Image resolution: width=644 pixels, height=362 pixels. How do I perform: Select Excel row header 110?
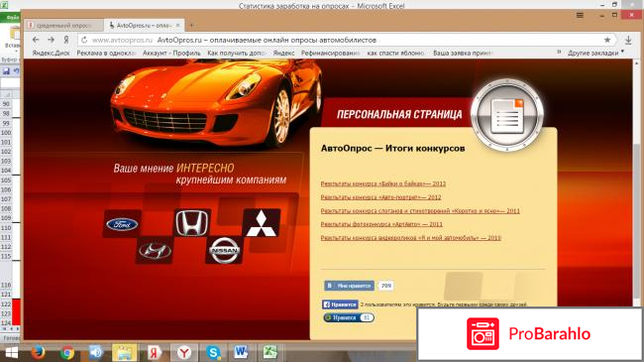pos(6,228)
